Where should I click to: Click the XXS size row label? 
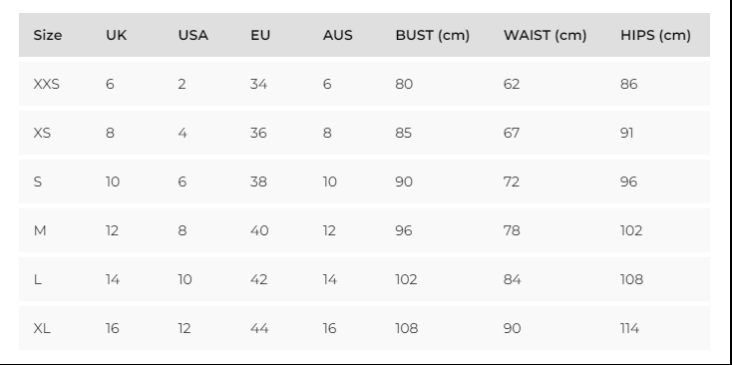47,84
